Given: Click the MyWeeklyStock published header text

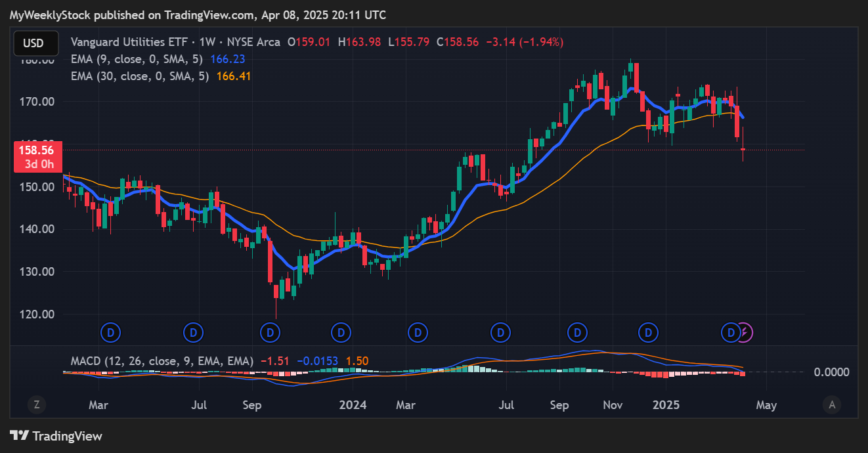Looking at the screenshot, I should (198, 14).
